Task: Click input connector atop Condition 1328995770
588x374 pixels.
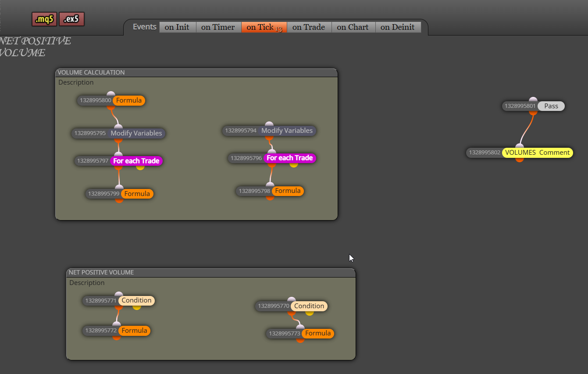Action: pos(292,300)
